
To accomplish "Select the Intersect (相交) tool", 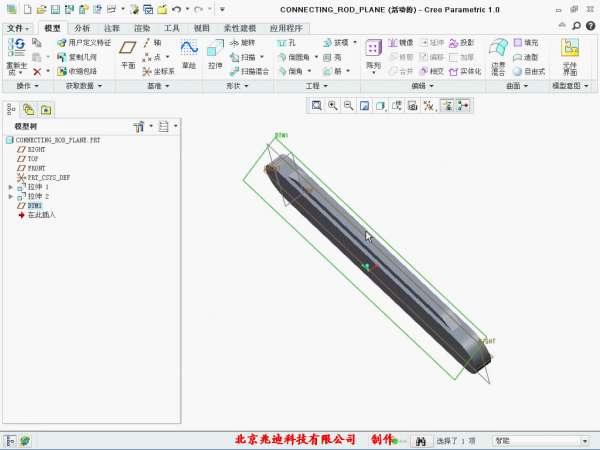I will tap(432, 72).
